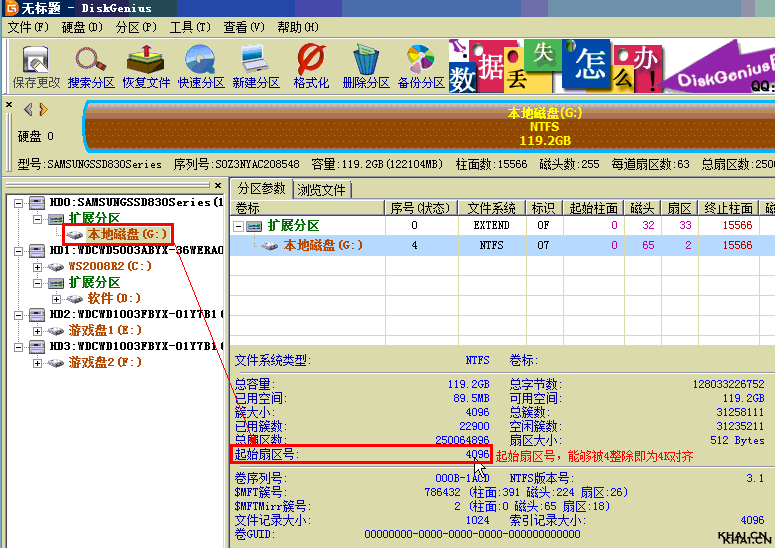The width and height of the screenshot is (775, 548).
Task: Switch to the 浏览文件 tab
Action: [321, 190]
